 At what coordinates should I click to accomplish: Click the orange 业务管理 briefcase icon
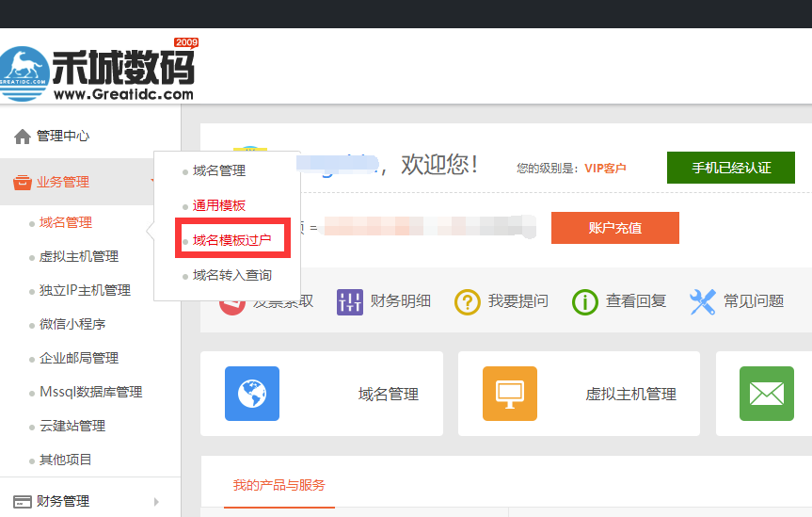[x=22, y=183]
